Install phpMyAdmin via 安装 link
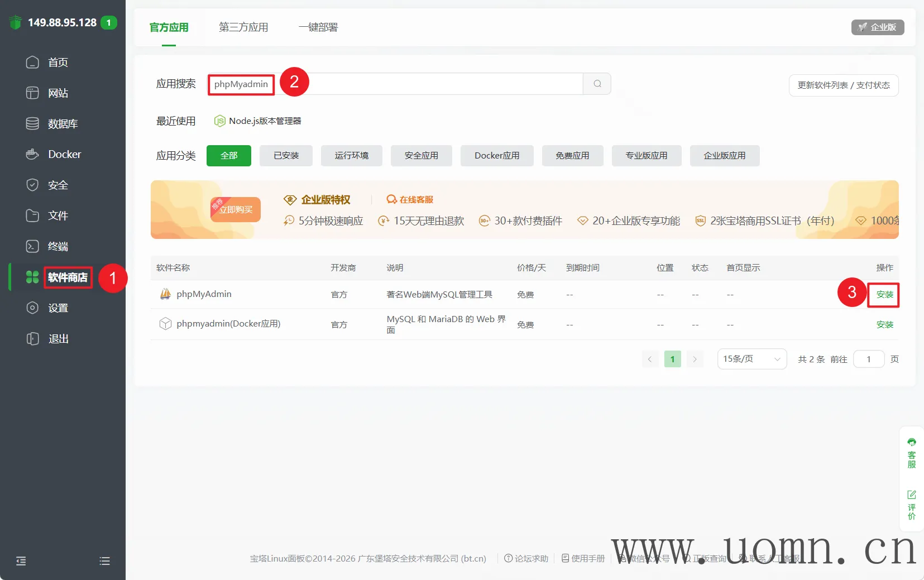Viewport: 924px width, 580px height. (884, 295)
